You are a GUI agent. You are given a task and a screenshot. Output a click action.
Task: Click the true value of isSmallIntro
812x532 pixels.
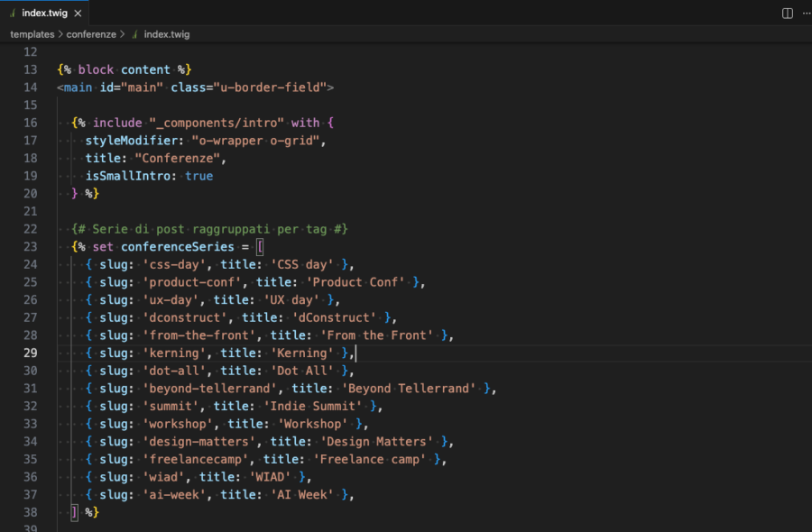[x=198, y=176]
